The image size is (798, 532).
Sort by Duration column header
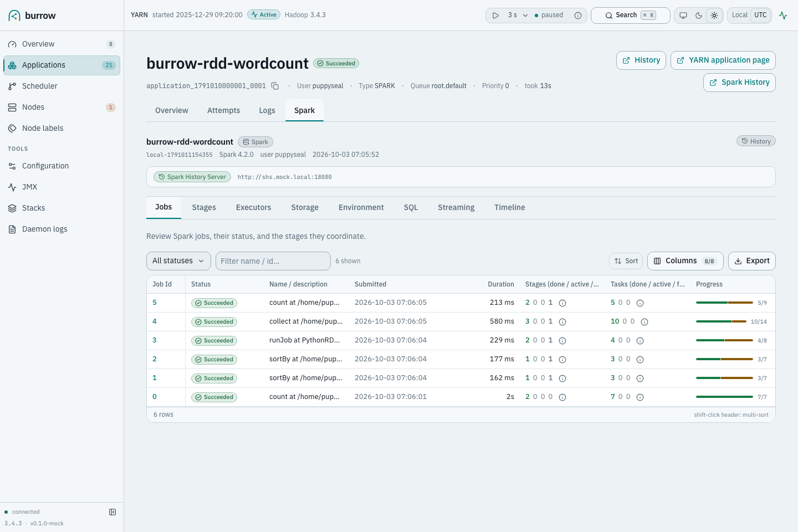tap(501, 284)
